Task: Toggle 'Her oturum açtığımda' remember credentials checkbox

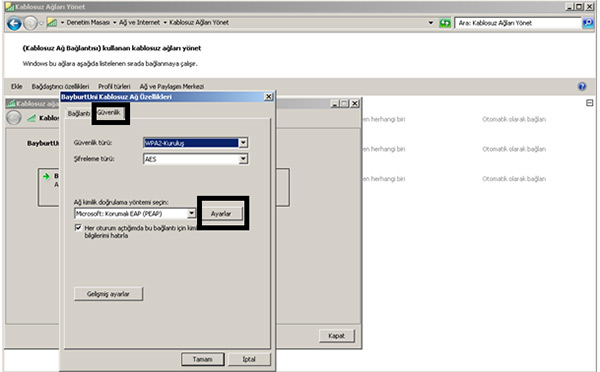Action: point(78,228)
